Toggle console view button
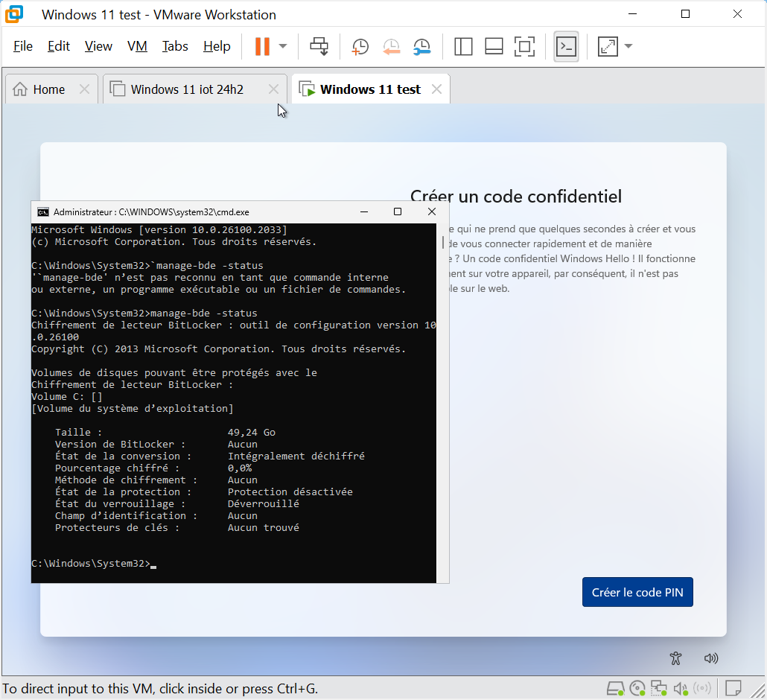 point(566,46)
